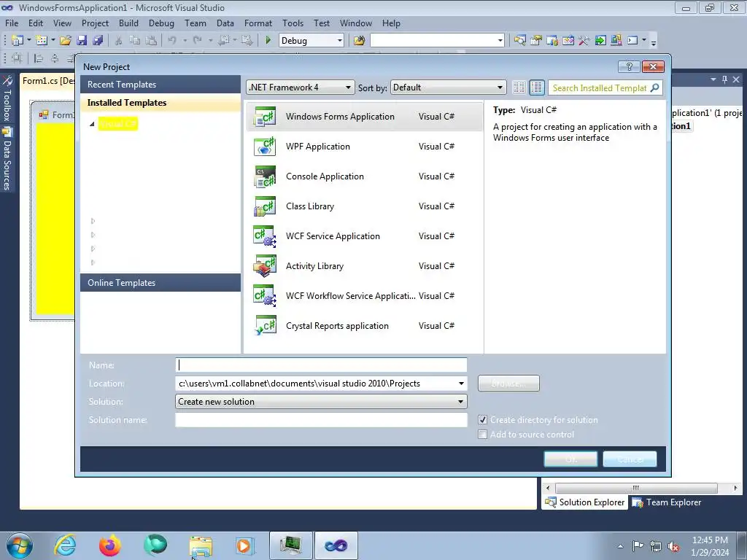Click in the Solution name field

pos(321,419)
